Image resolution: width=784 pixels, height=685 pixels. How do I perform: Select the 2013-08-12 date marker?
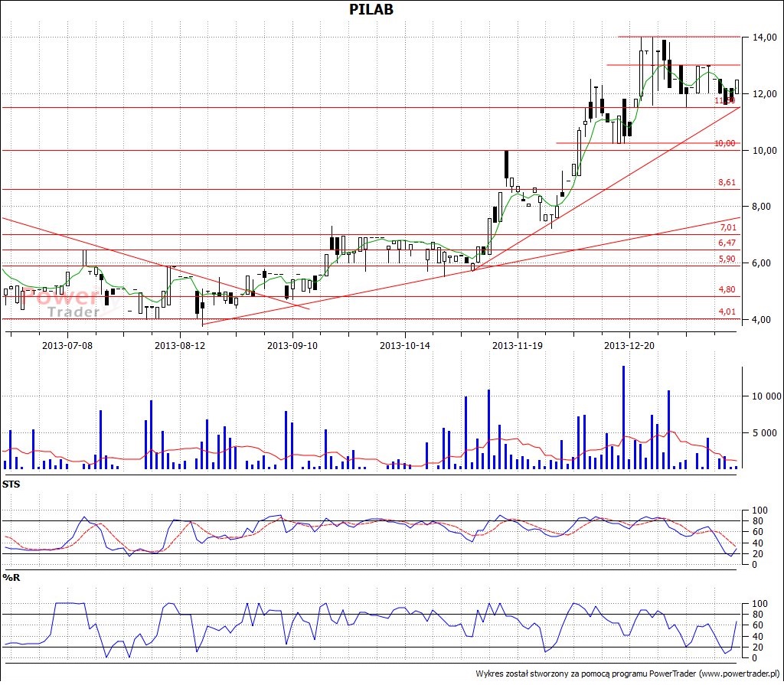tap(180, 345)
